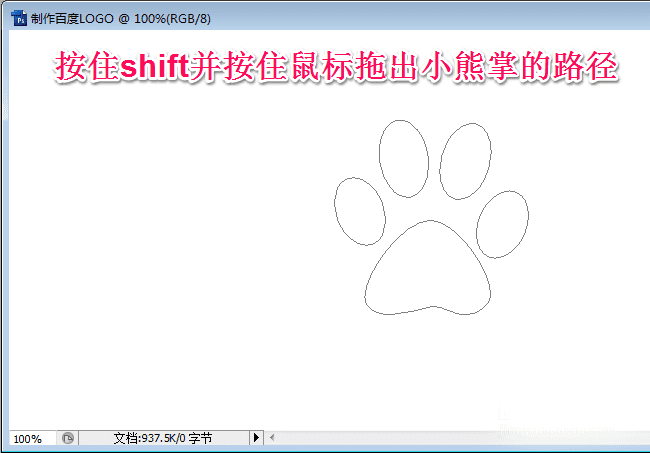Click the status bar preview icon
The image size is (650, 453).
[x=68, y=438]
